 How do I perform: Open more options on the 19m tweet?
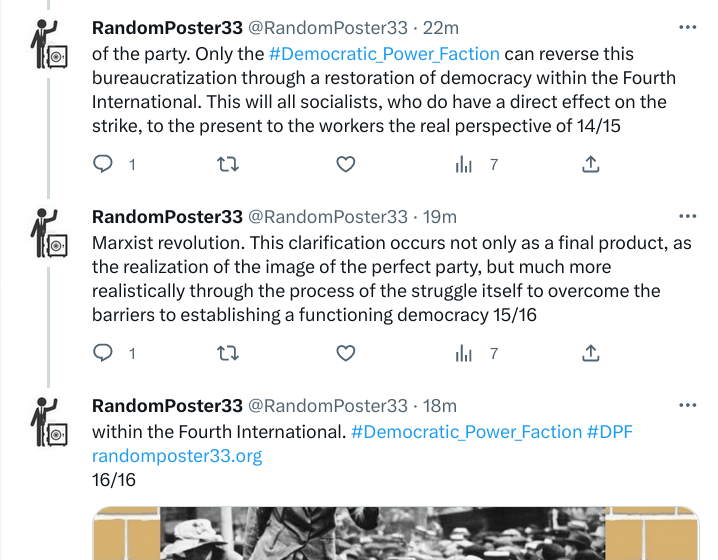tap(687, 216)
